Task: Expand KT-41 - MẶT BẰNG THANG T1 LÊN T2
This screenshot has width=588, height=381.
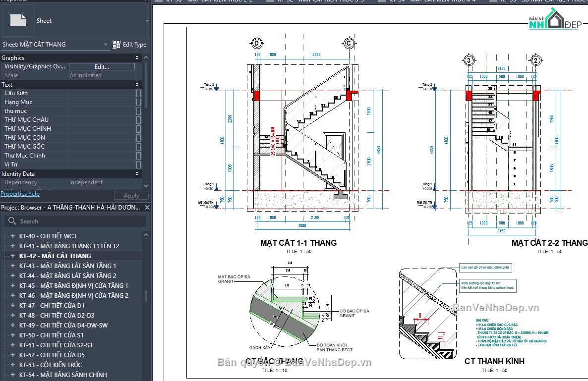Action: (x=13, y=246)
